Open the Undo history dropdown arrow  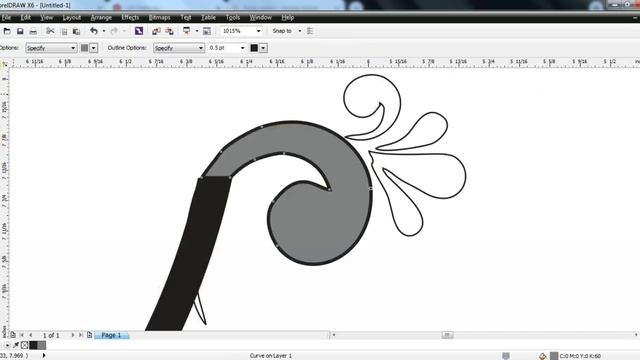(104, 31)
